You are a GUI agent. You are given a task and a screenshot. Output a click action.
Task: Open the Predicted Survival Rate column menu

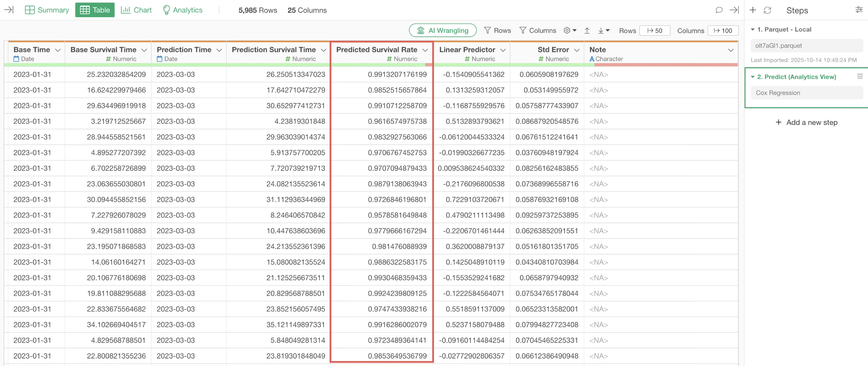tap(425, 50)
